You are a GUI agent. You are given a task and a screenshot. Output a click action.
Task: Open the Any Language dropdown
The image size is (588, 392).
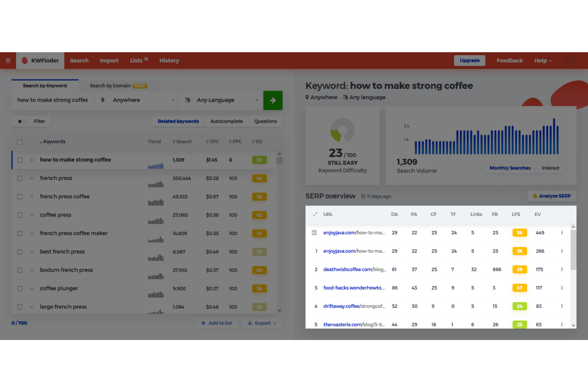point(221,100)
